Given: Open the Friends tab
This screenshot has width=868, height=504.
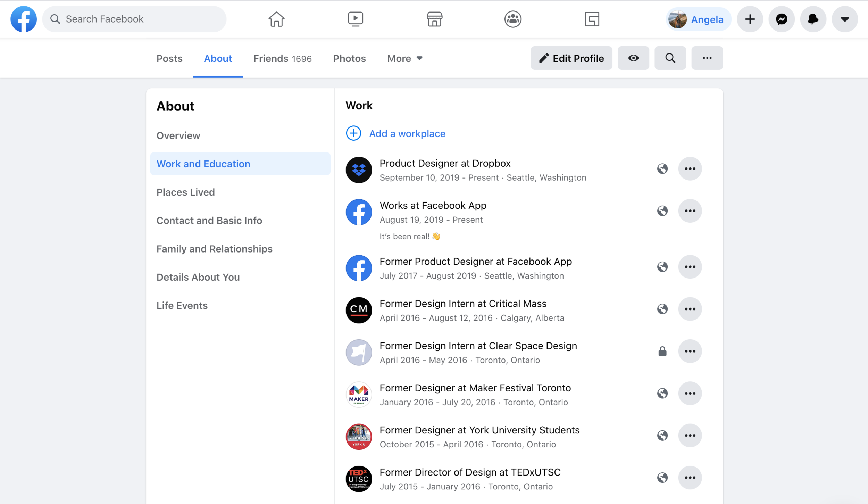Looking at the screenshot, I should (x=283, y=58).
